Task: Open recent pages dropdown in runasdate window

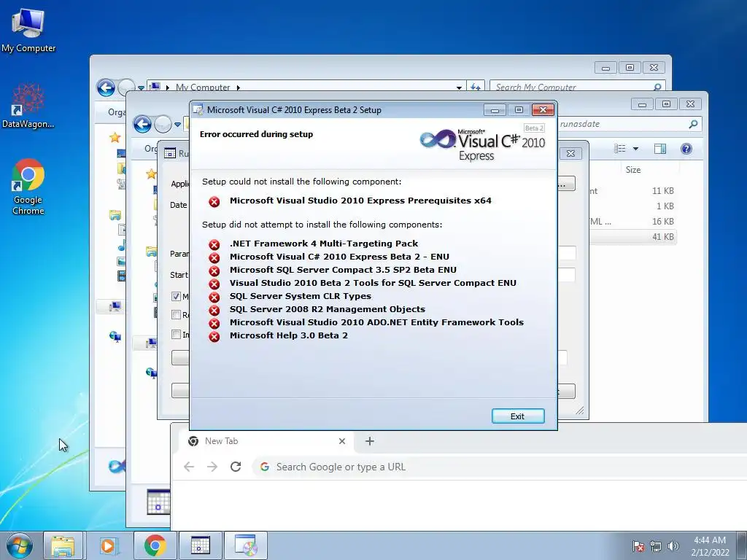Action: pos(178,125)
